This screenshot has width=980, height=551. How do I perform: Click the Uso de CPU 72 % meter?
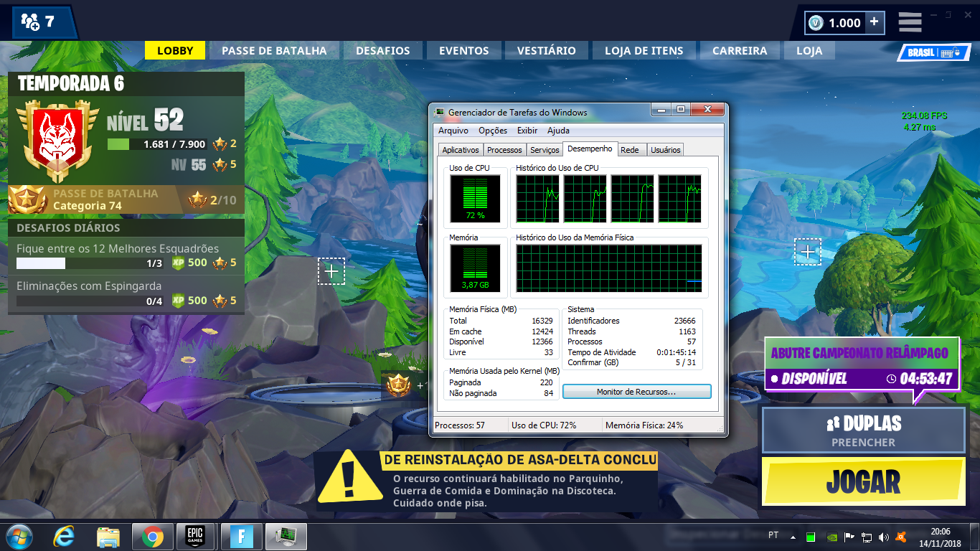[475, 199]
